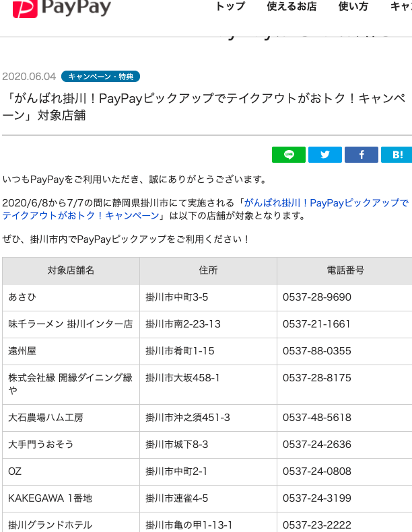
Task: Click the date 2020.06.04
Action: coord(29,77)
